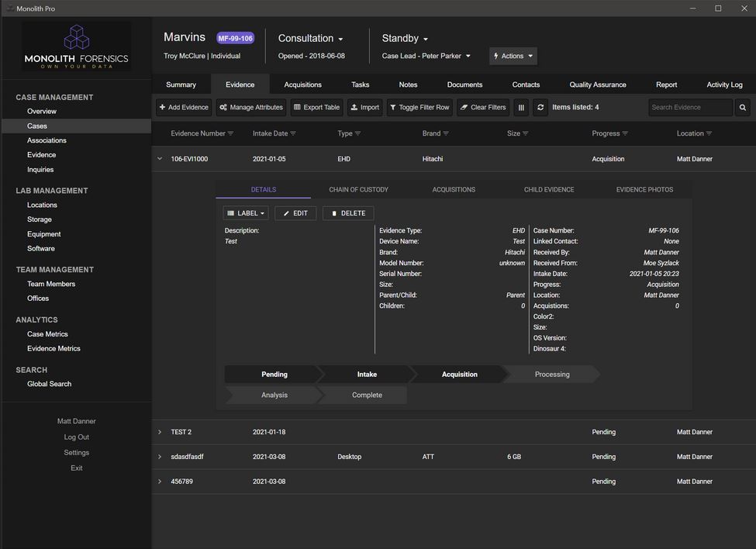Viewport: 756px width, 549px height.
Task: Expand the TEST 2 evidence row
Action: click(160, 432)
